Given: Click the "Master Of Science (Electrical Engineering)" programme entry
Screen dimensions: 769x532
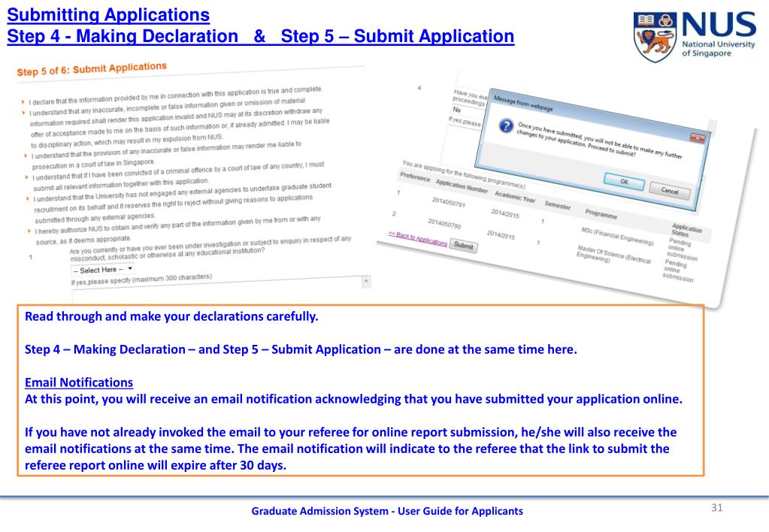Looking at the screenshot, I should tap(613, 255).
